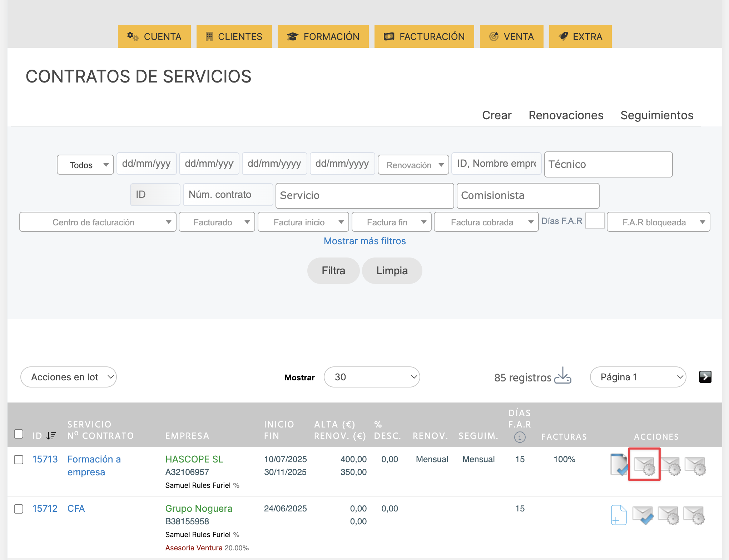
Task: Sort by the ID column sort icon
Action: tap(51, 436)
